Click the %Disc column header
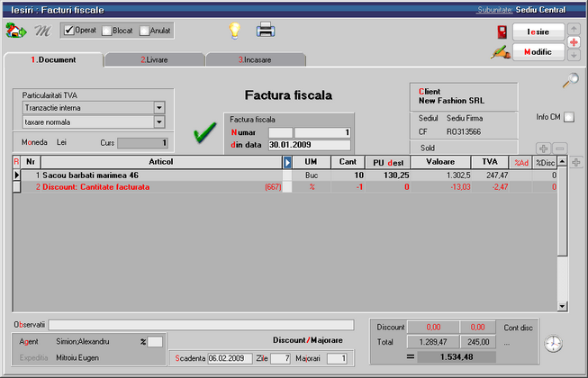The width and height of the screenshot is (588, 378). point(545,162)
